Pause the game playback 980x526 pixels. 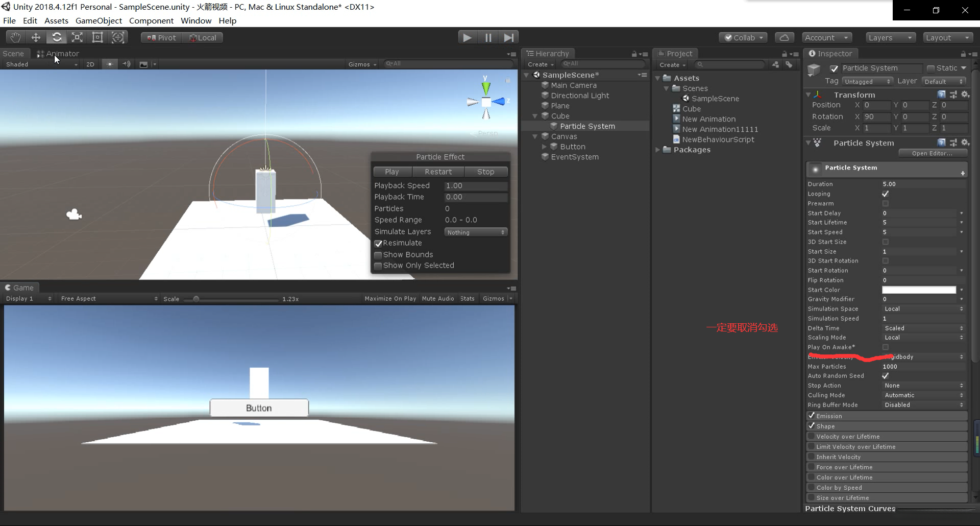pyautogui.click(x=488, y=37)
